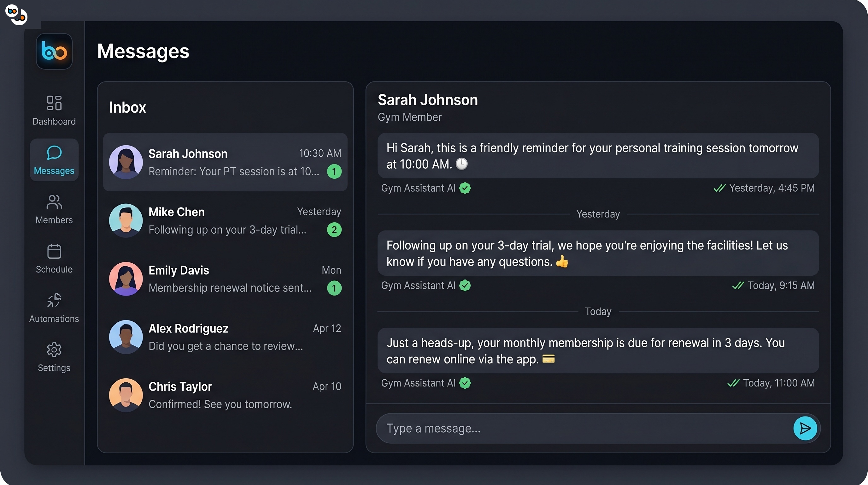Click Sarah Johnson's name in the chat header
868x485 pixels.
427,100
